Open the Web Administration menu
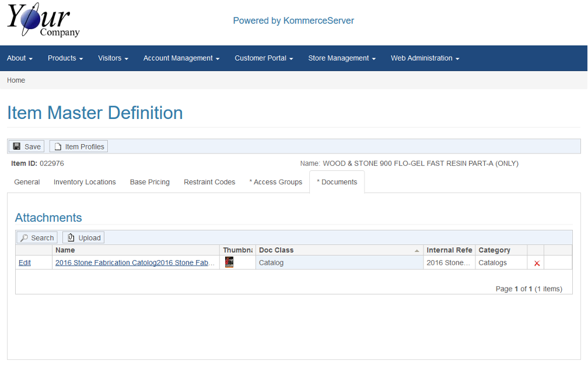 pyautogui.click(x=425, y=58)
